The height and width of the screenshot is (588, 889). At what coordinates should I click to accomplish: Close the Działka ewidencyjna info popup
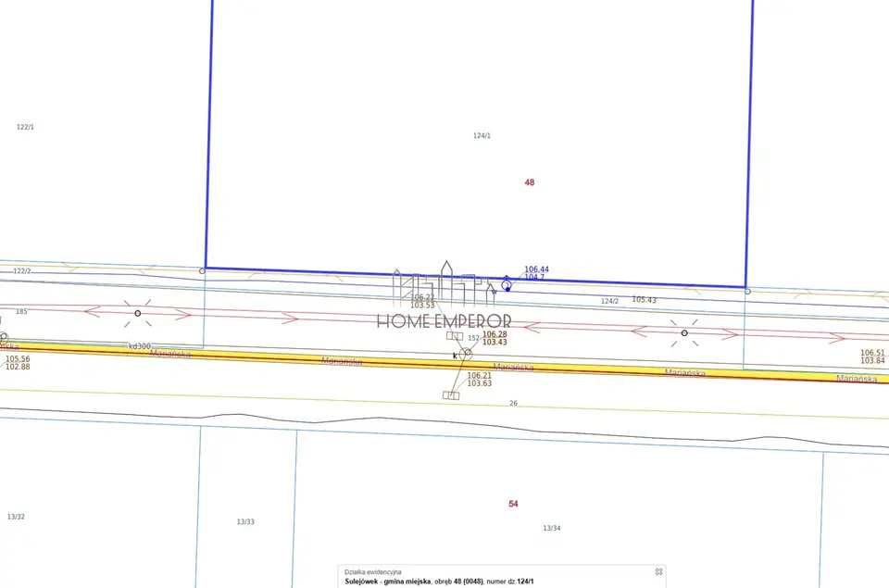click(x=658, y=571)
